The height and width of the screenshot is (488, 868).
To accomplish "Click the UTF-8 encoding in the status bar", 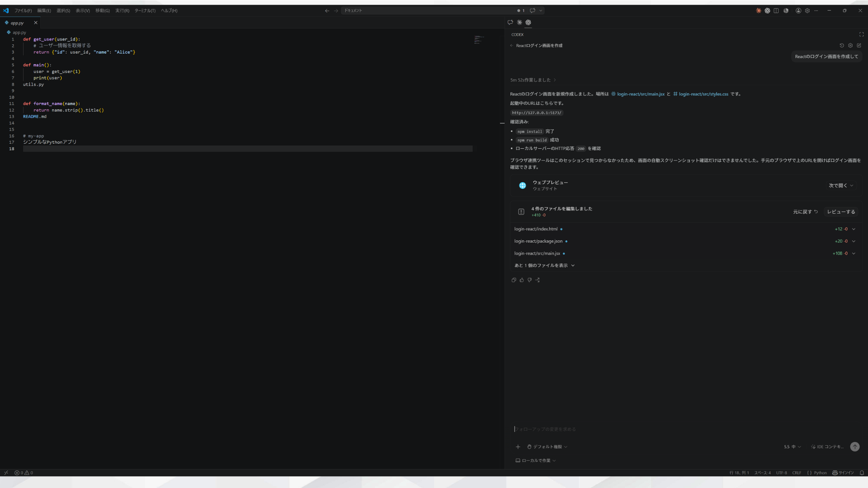I will [781, 473].
